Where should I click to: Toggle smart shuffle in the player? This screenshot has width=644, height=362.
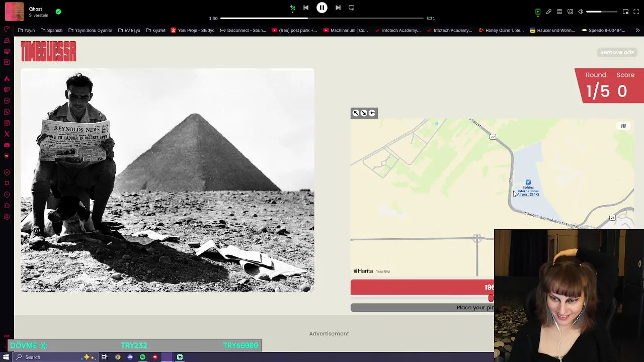pos(292,8)
